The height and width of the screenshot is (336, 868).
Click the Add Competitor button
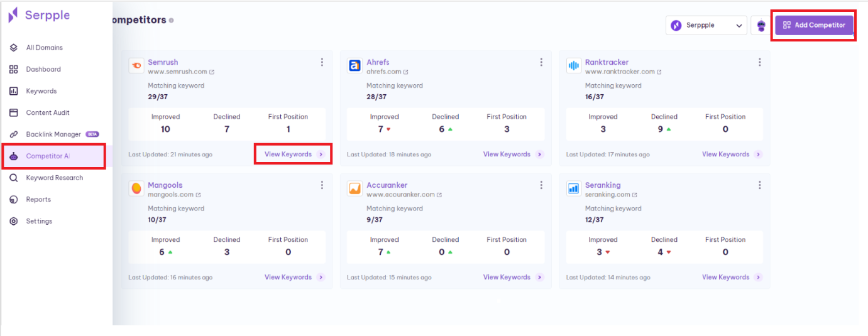pos(814,25)
